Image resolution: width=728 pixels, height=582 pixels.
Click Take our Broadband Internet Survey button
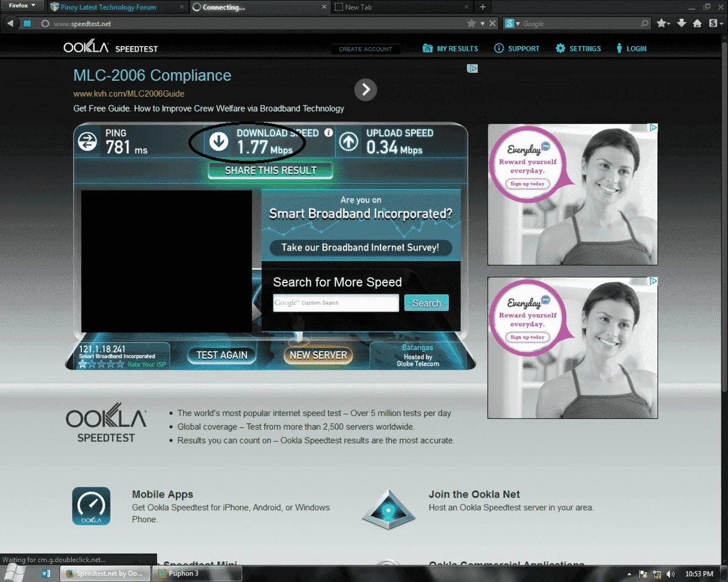pos(360,247)
